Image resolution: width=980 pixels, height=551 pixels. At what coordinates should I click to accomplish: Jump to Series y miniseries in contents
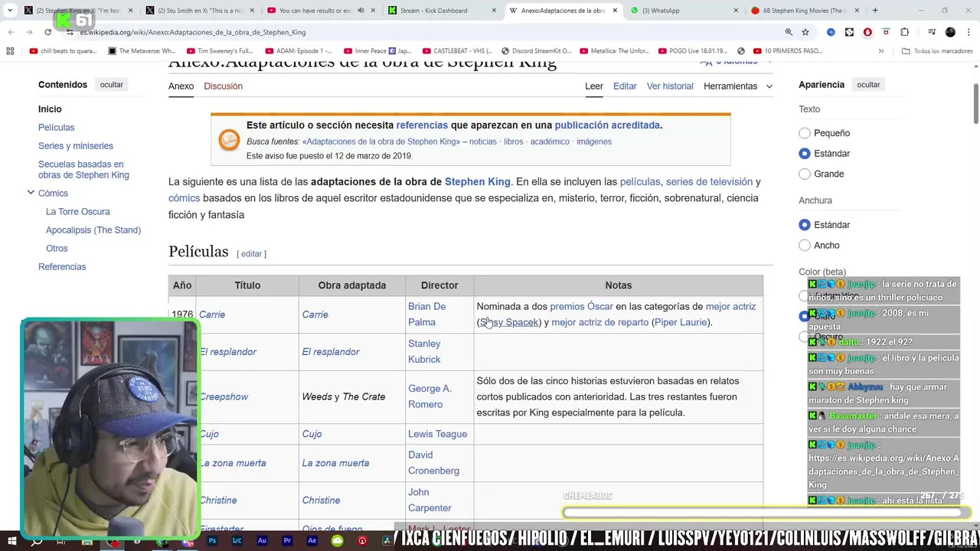[76, 146]
